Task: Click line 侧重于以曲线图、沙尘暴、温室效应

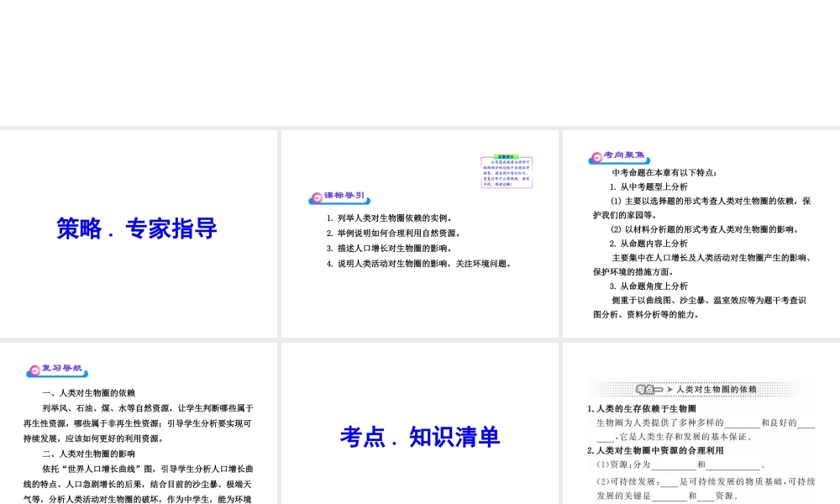Action: pyautogui.click(x=709, y=301)
